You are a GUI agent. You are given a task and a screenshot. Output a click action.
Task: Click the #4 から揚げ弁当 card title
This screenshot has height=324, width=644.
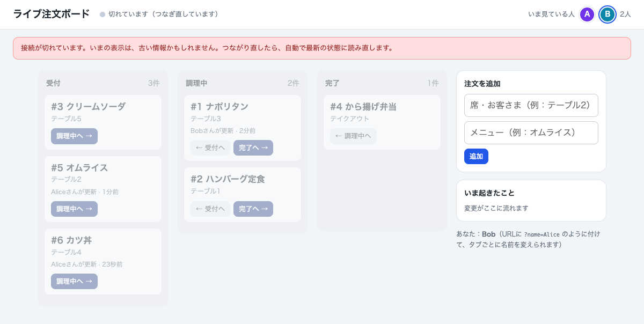363,106
